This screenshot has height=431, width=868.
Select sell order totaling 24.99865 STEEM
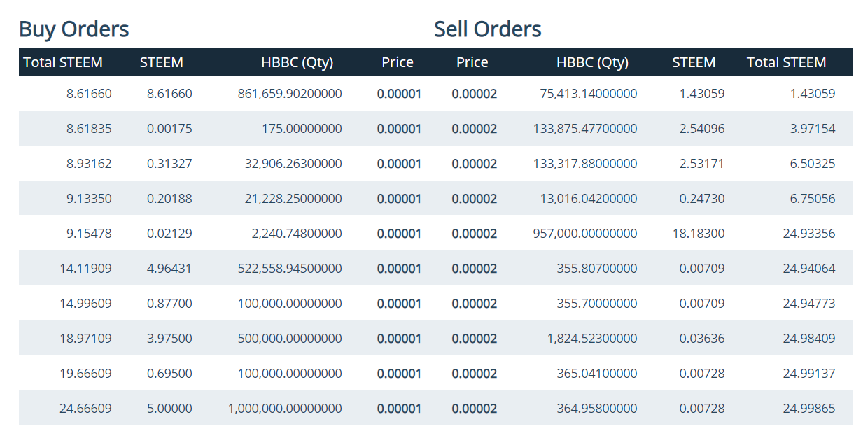pos(808,408)
